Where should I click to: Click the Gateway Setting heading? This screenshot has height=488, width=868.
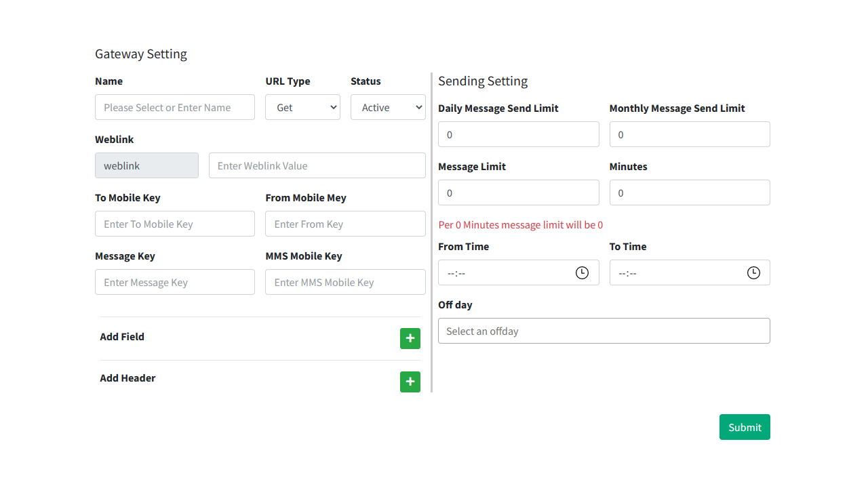[141, 54]
